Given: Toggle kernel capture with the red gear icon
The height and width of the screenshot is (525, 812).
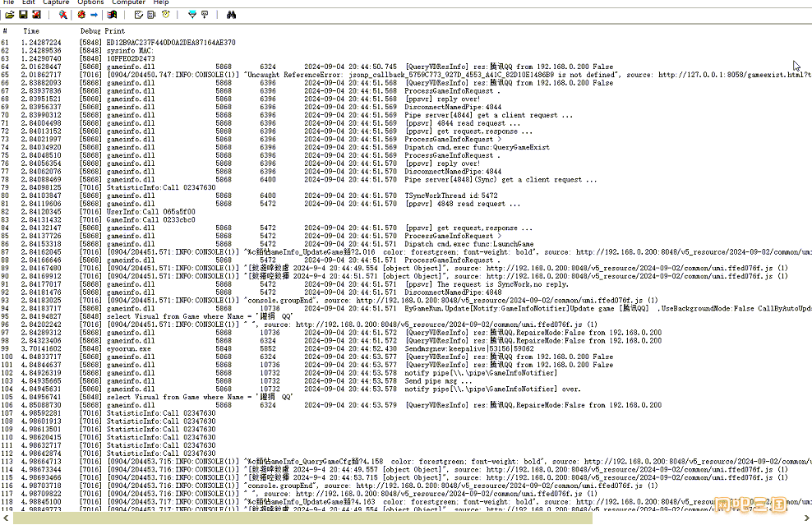Looking at the screenshot, I should click(81, 15).
